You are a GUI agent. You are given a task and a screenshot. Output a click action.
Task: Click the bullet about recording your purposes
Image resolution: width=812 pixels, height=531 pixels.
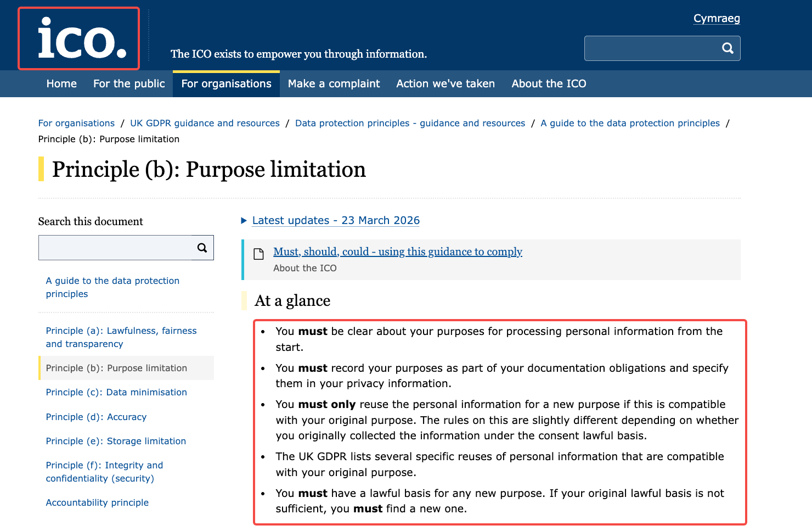coord(502,376)
